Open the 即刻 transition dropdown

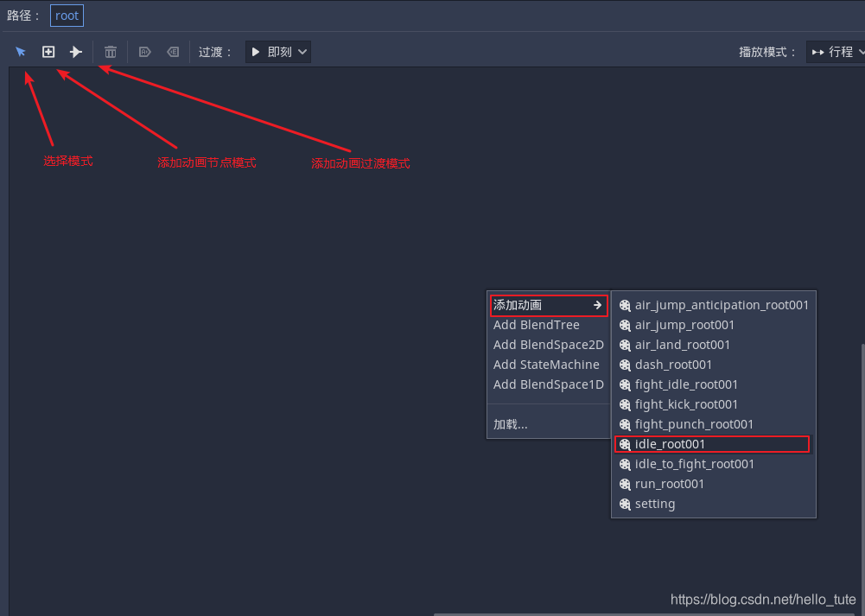pyautogui.click(x=278, y=52)
